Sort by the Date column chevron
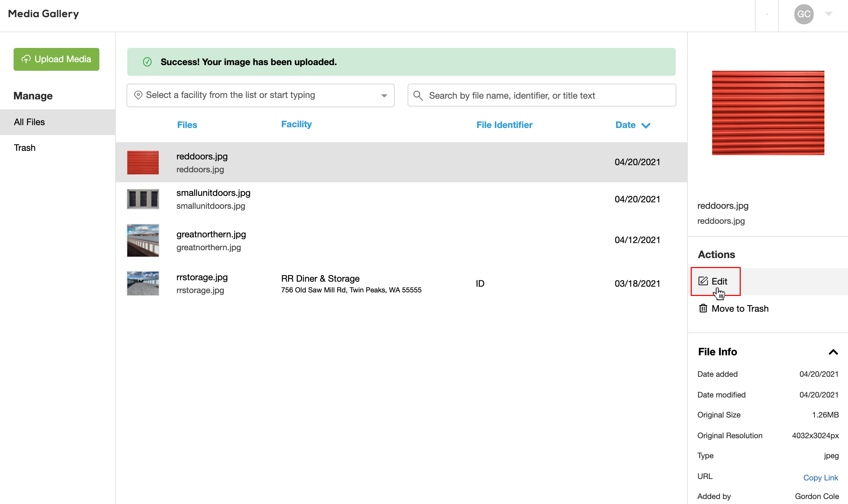848x504 pixels. 646,125
